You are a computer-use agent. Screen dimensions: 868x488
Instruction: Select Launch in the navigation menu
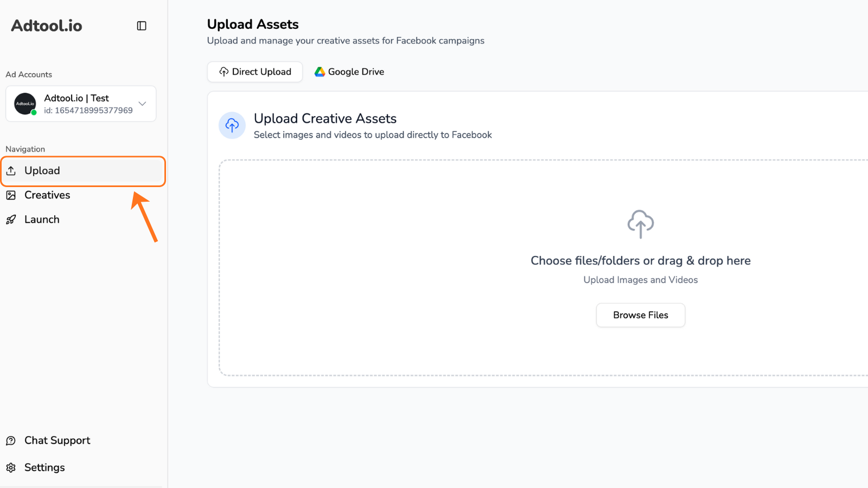[x=42, y=219]
